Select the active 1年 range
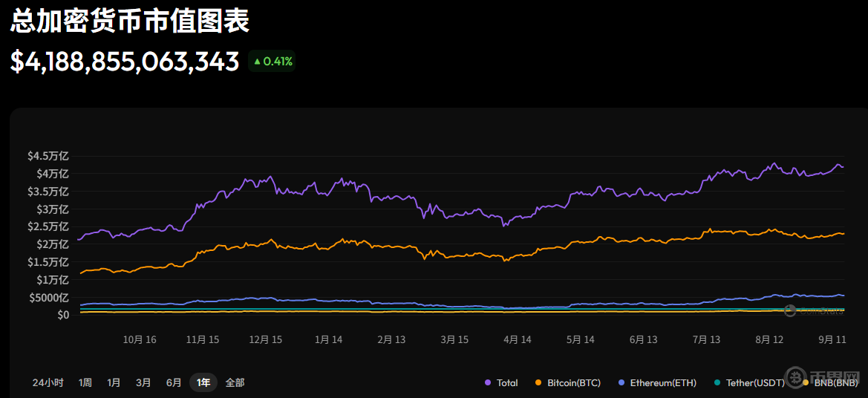The width and height of the screenshot is (868, 398). click(x=203, y=382)
